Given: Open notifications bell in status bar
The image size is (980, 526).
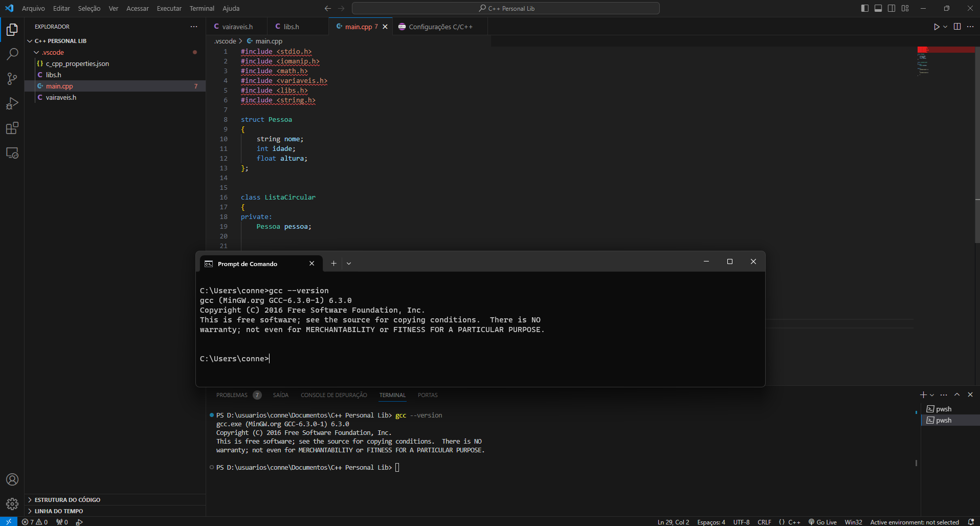Looking at the screenshot, I should tap(971, 522).
